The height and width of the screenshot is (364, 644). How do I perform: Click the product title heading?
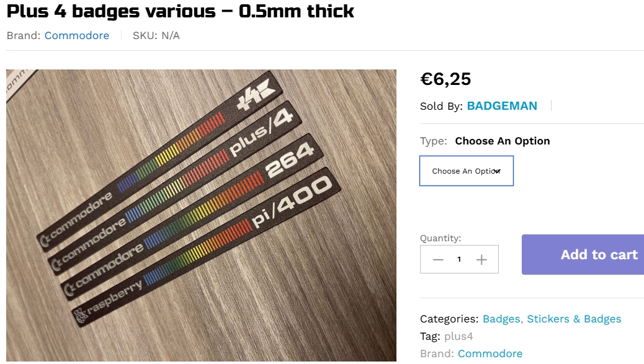point(181,11)
